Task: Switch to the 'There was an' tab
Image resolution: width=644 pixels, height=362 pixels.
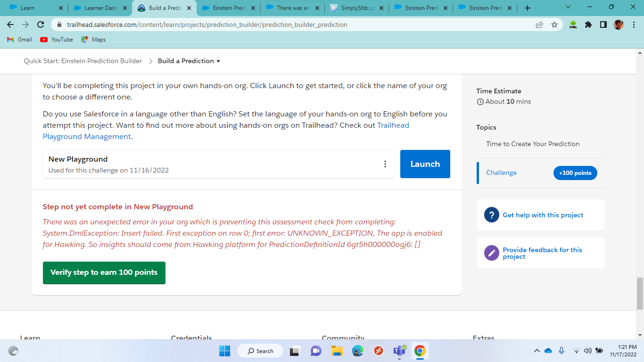Action: point(292,8)
